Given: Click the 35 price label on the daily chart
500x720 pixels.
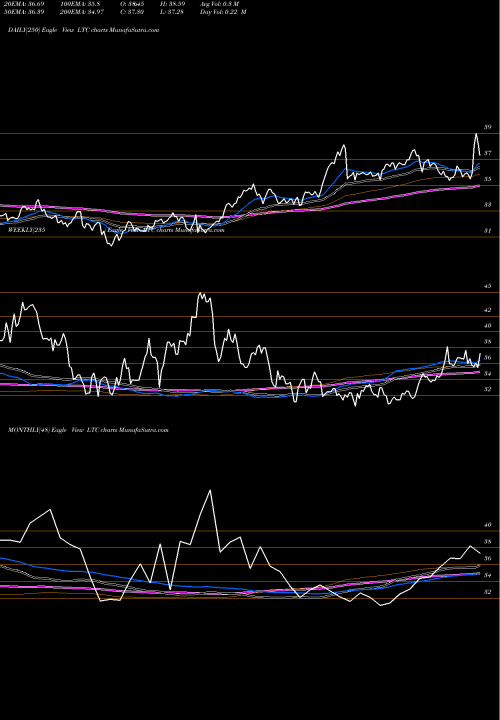Looking at the screenshot, I should point(488,179).
